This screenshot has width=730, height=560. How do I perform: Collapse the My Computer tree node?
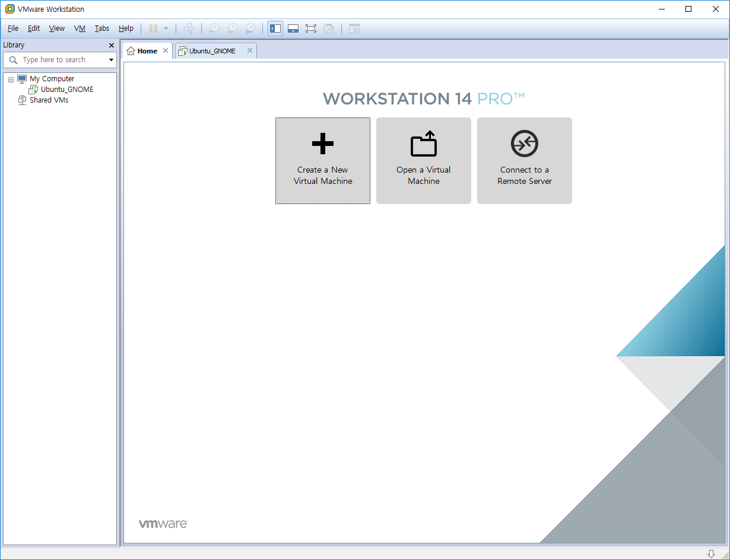coord(11,79)
